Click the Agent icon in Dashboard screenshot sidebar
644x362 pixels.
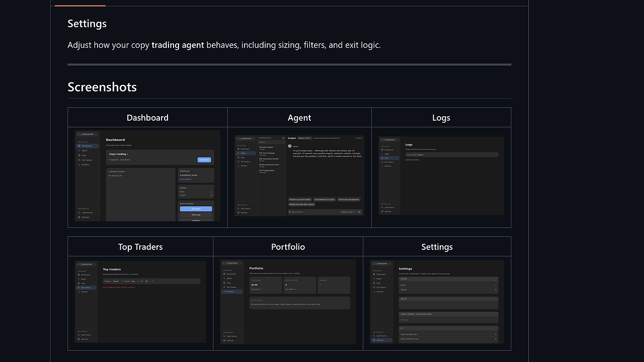coord(79,150)
